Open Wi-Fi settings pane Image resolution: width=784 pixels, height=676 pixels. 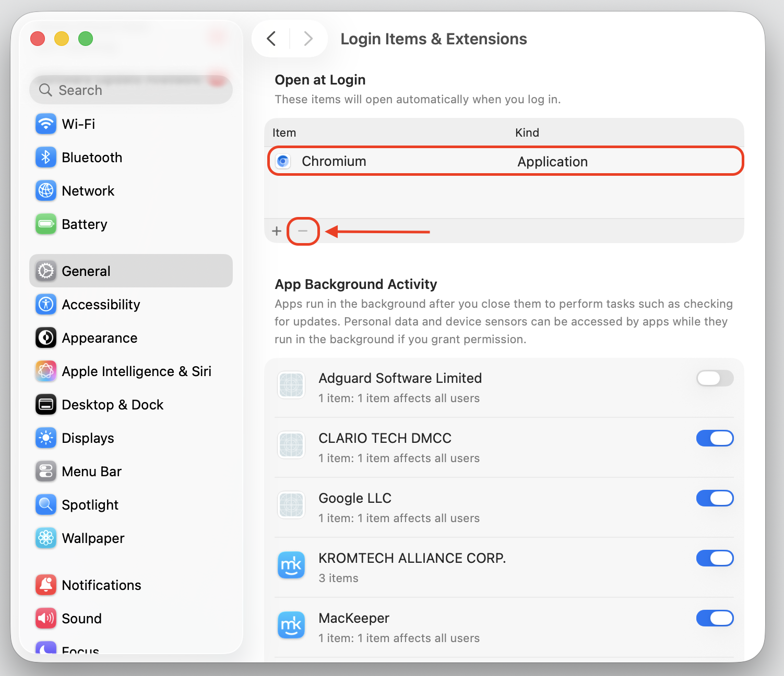tap(131, 124)
